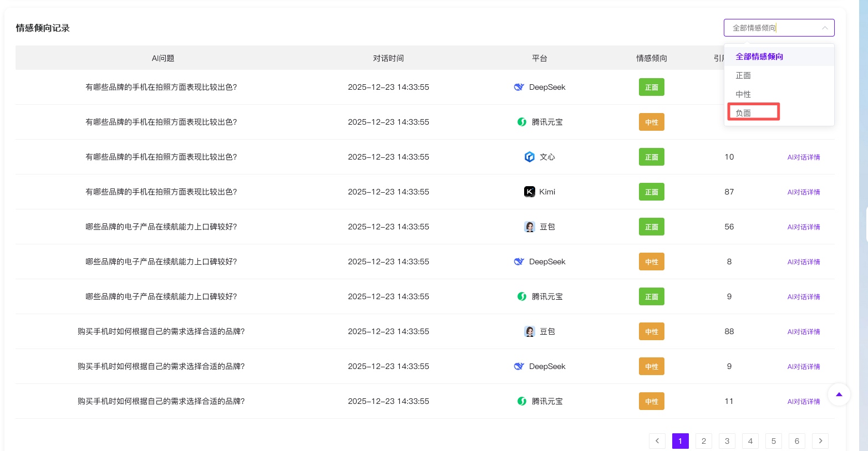
Task: Click the 豆包 avatar icon in fifth row
Action: 530,227
